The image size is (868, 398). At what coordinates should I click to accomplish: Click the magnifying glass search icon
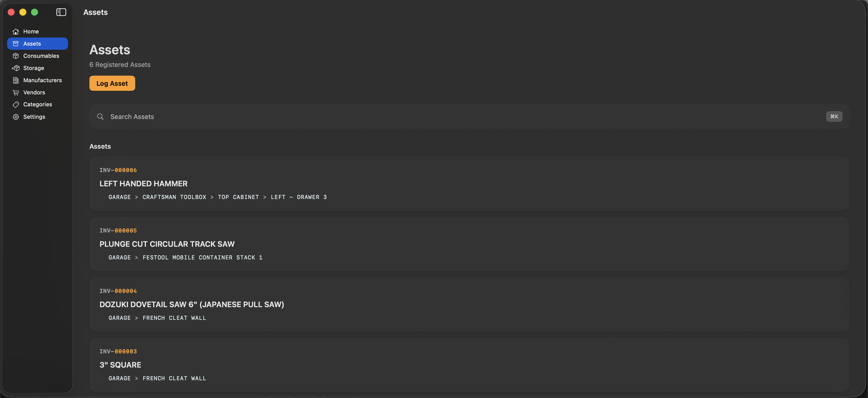click(100, 117)
